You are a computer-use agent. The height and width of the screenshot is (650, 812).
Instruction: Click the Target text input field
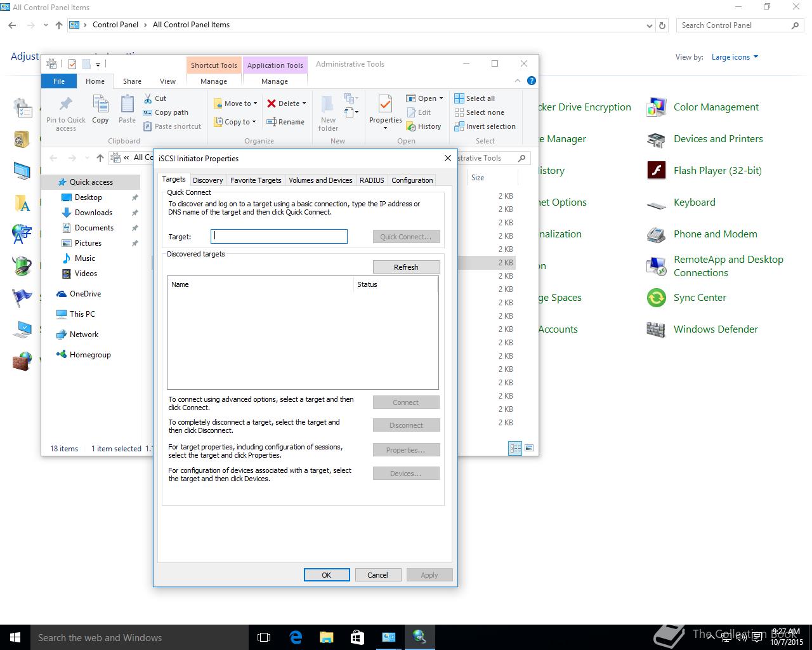[x=279, y=237]
